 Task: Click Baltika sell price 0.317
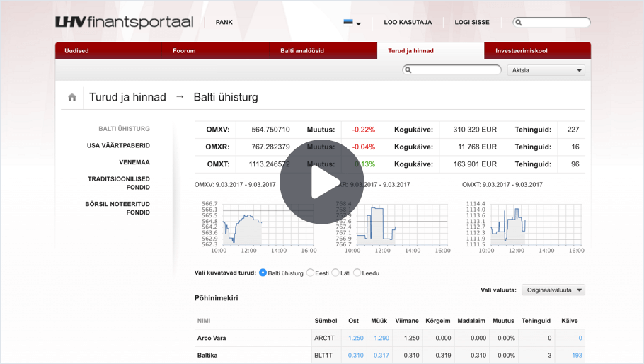[381, 356]
